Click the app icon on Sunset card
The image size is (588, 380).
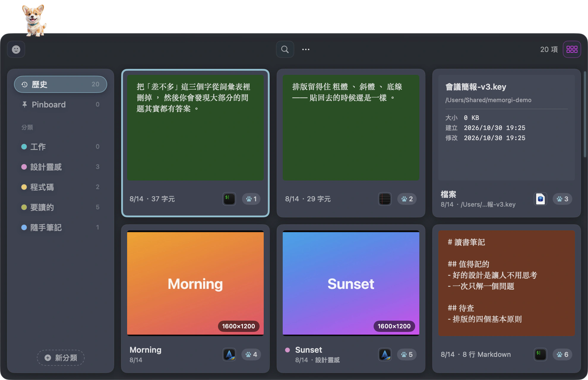pos(385,354)
